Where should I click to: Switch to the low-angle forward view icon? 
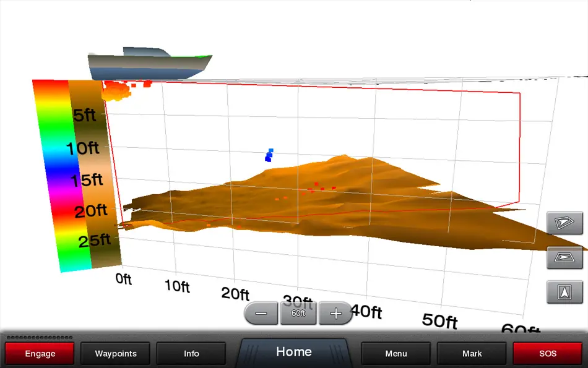pyautogui.click(x=564, y=257)
